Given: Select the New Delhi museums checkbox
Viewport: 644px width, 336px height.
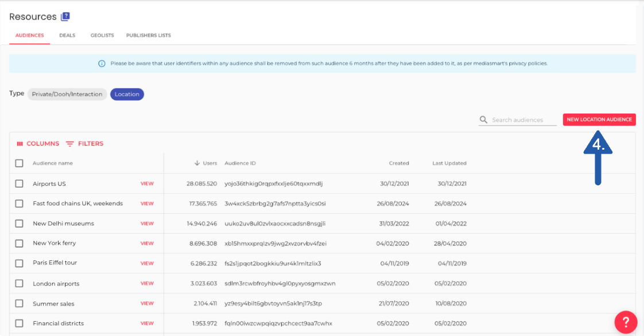Looking at the screenshot, I should 20,224.
